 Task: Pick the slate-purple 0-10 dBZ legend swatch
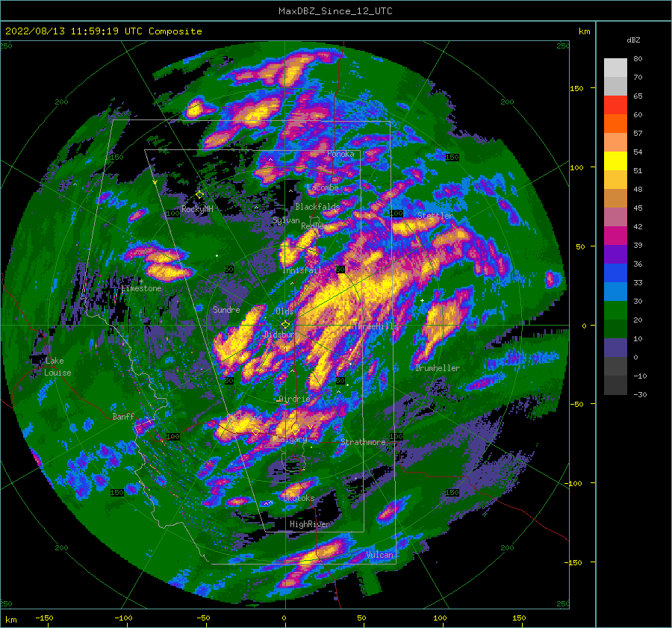(615, 348)
